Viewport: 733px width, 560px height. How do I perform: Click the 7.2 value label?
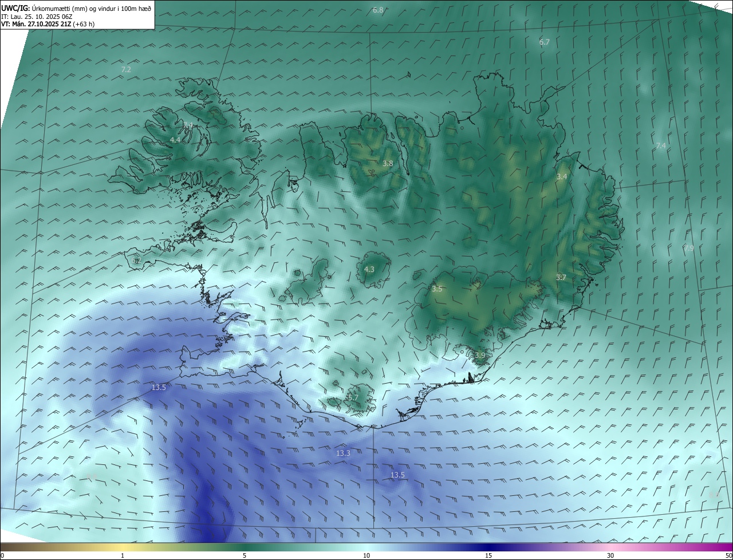126,69
